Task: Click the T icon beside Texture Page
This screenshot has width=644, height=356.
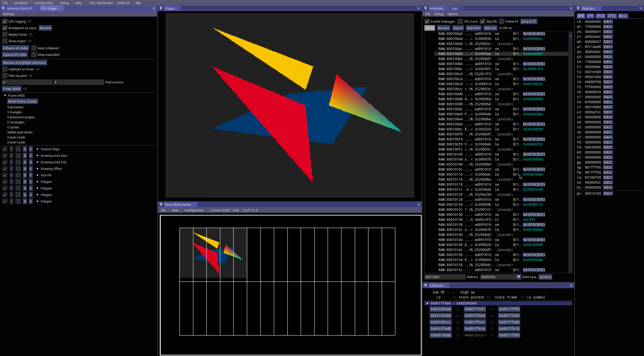Action: point(11,149)
